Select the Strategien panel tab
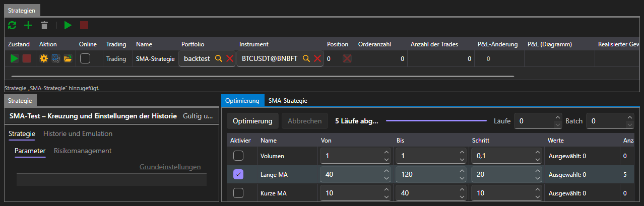The width and height of the screenshot is (644, 206). point(22,10)
